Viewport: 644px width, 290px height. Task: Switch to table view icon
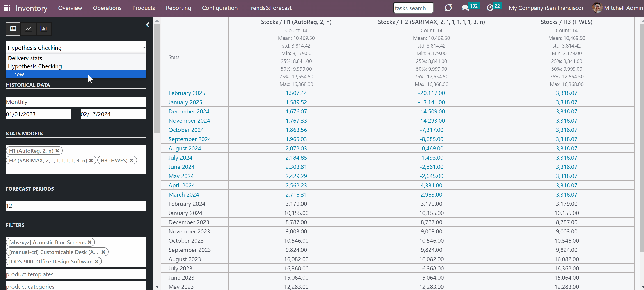coord(13,29)
